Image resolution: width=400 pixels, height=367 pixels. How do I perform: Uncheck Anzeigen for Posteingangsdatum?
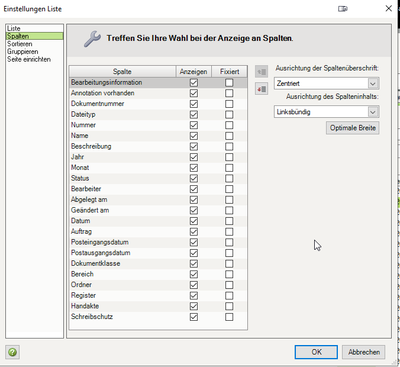pos(194,243)
